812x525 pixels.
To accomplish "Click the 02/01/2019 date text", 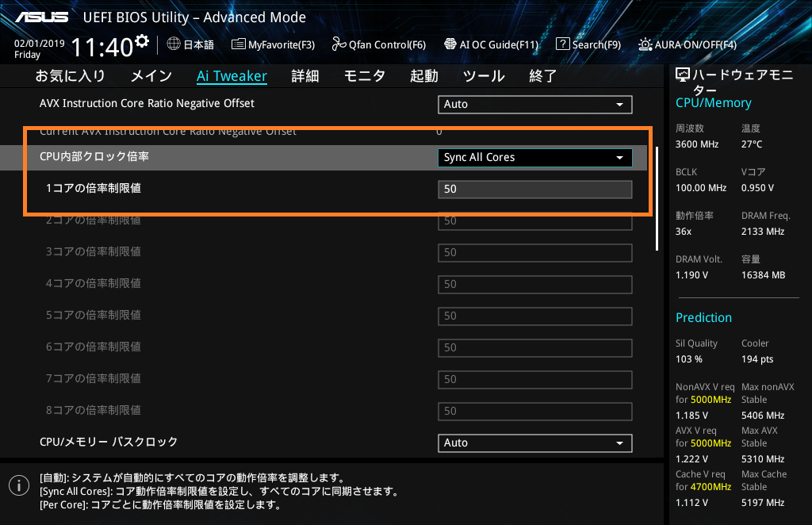I will tap(40, 44).
